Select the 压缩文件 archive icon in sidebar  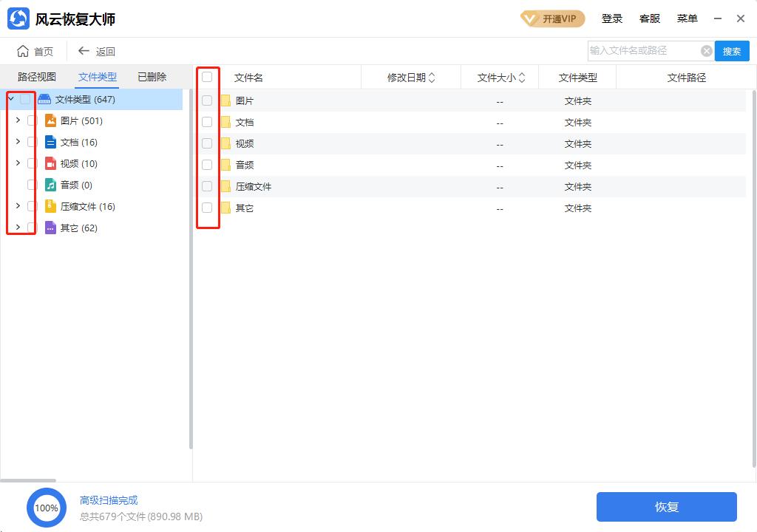[50, 207]
